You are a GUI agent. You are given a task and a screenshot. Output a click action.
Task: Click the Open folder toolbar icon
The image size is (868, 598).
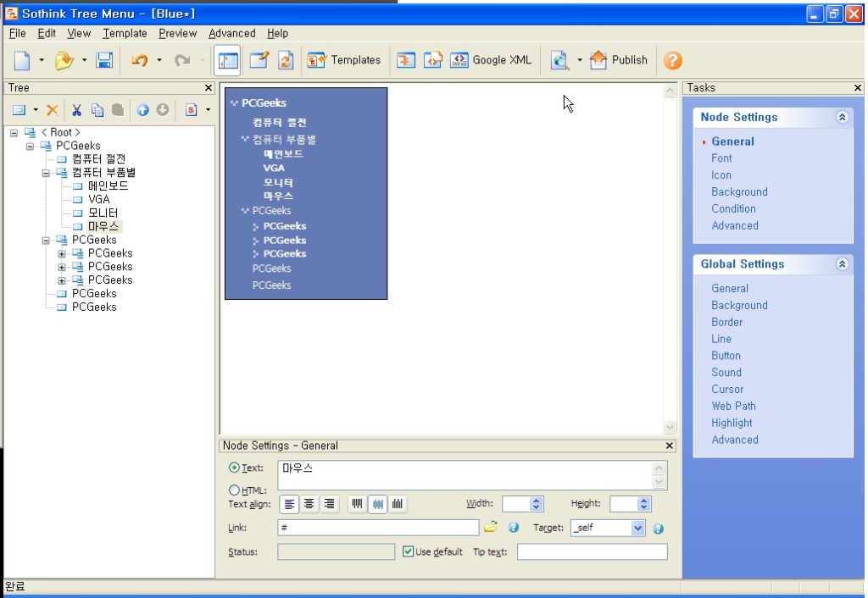pyautogui.click(x=64, y=60)
